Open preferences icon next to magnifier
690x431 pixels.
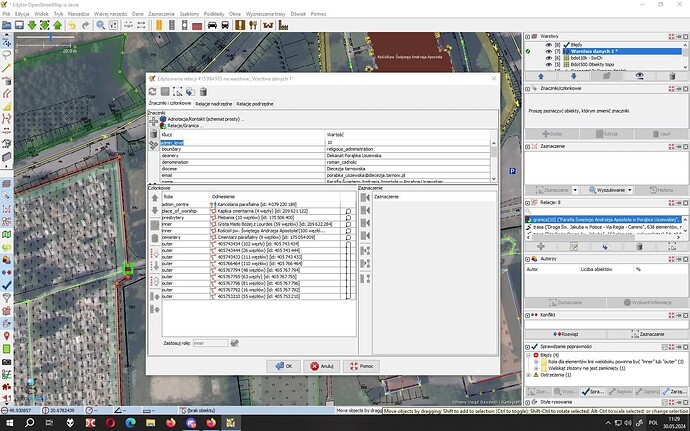113,25
